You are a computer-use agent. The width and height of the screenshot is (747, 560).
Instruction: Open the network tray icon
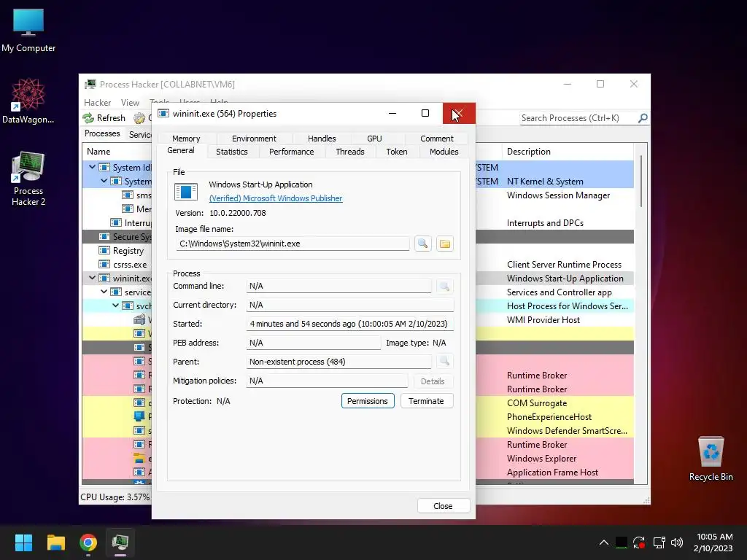pos(659,542)
